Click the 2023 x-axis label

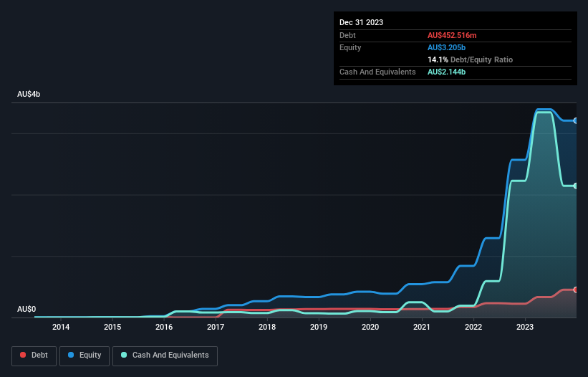(x=525, y=327)
